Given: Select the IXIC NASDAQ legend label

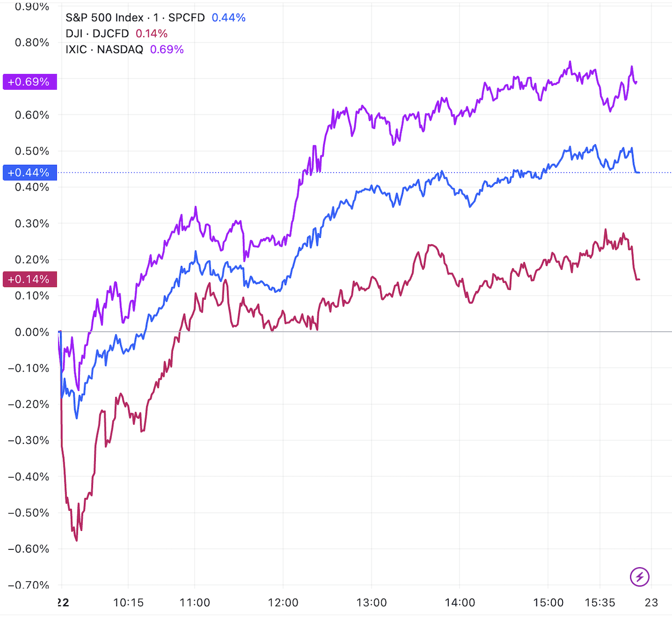Looking at the screenshot, I should [104, 50].
